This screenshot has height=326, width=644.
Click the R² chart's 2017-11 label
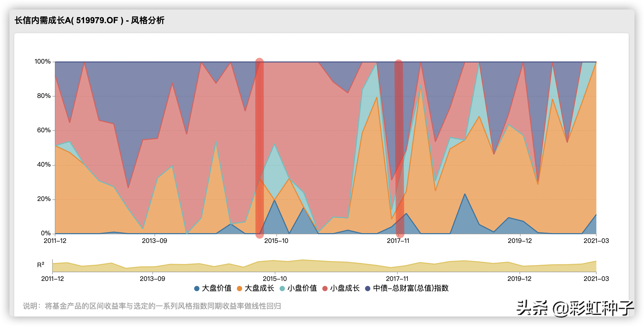tap(397, 279)
